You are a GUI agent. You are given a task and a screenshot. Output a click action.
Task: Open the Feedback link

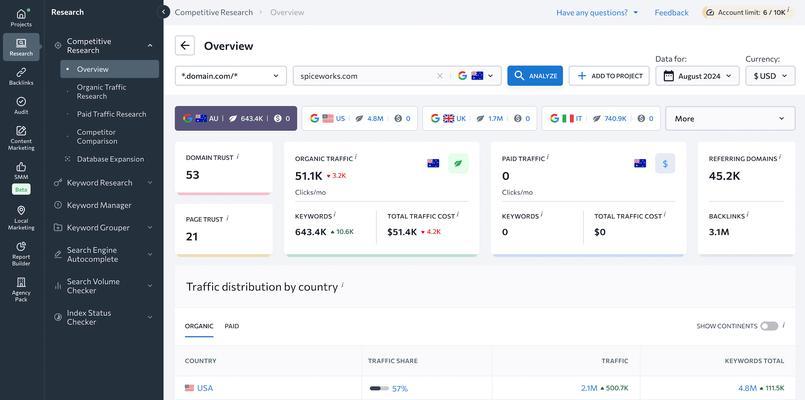(671, 12)
